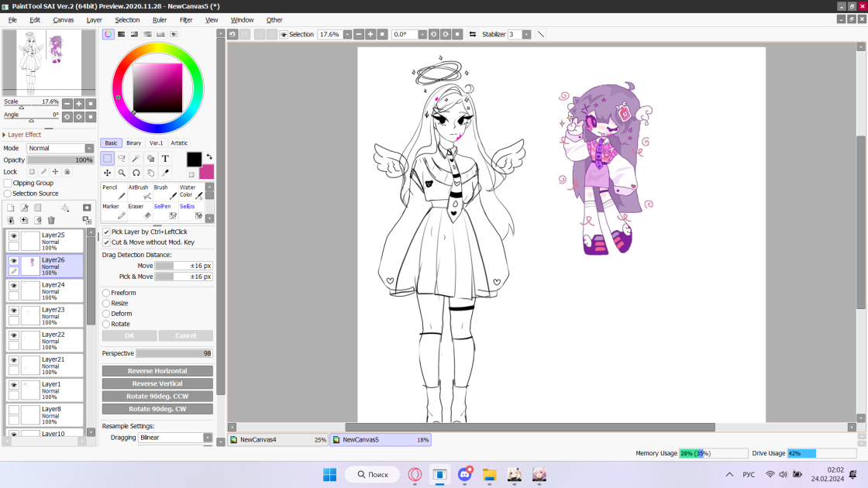
Task: Open the layer blending Mode dropdown
Action: (x=89, y=148)
